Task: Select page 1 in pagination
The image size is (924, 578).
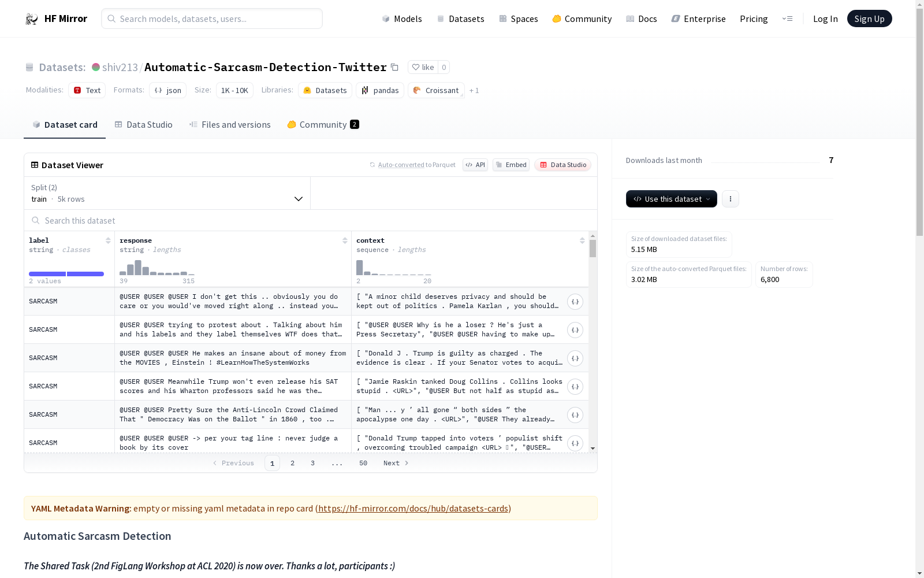Action: click(272, 463)
